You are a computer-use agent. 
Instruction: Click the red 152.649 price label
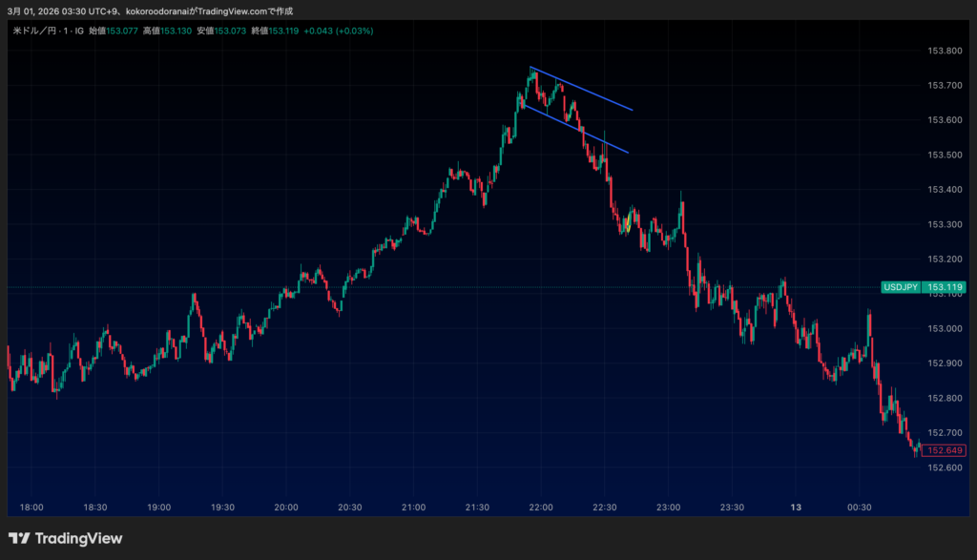(x=945, y=450)
